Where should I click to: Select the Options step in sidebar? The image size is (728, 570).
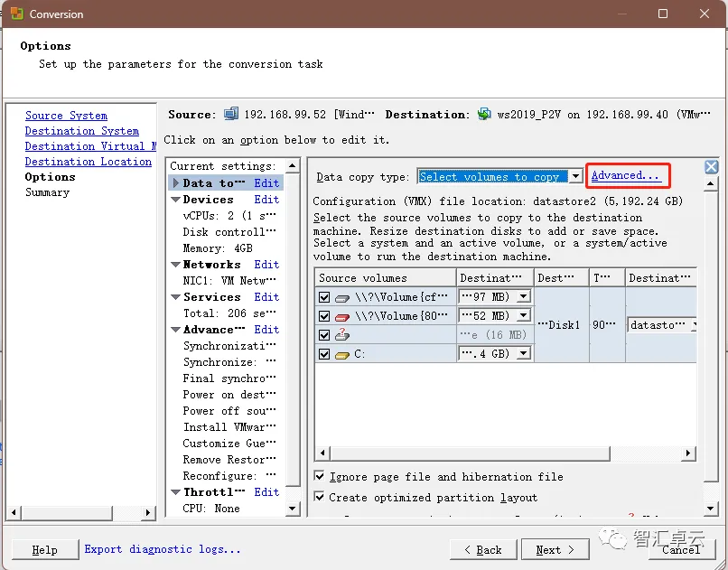click(x=50, y=177)
